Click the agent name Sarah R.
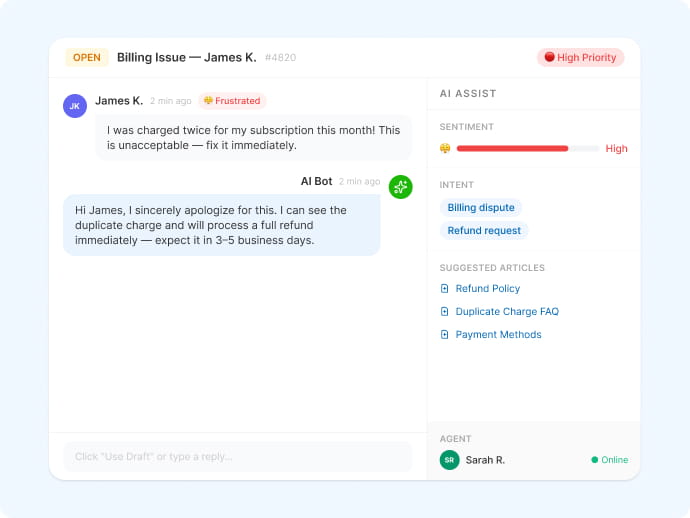 point(485,460)
